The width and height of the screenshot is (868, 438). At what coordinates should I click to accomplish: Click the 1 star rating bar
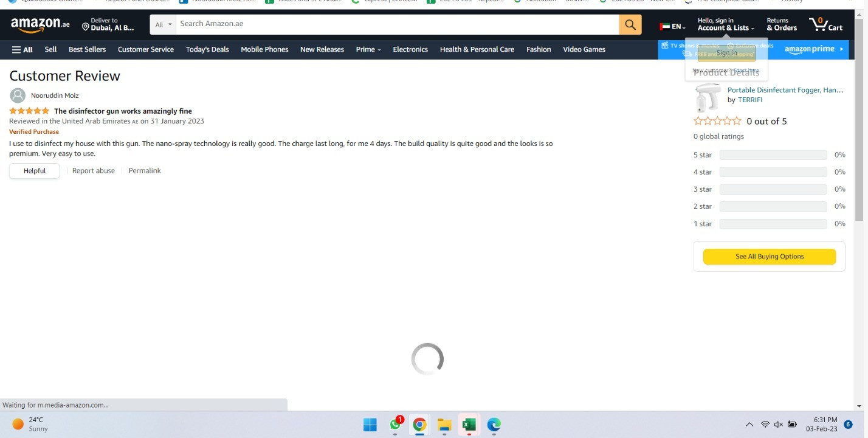pos(773,224)
